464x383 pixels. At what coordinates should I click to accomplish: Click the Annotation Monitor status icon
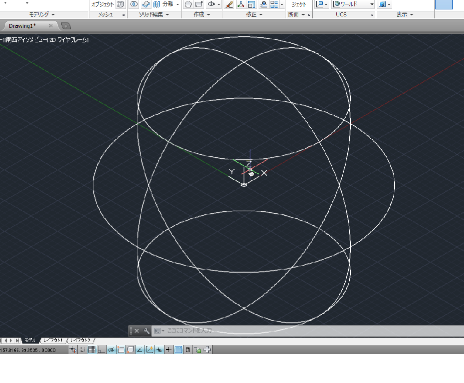point(207,350)
